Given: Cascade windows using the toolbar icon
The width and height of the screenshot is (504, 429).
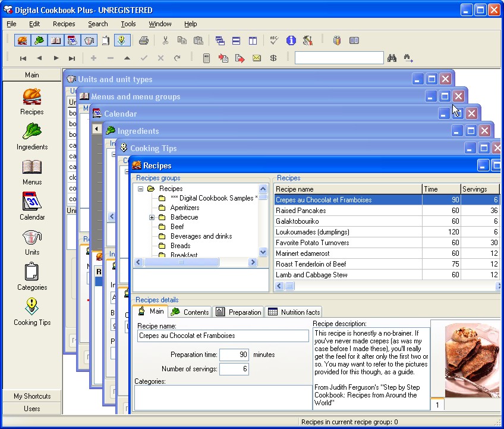Looking at the screenshot, I should tap(220, 40).
